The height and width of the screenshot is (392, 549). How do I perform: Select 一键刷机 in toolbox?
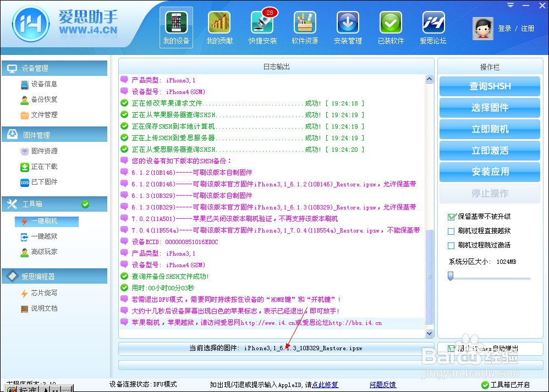47,221
